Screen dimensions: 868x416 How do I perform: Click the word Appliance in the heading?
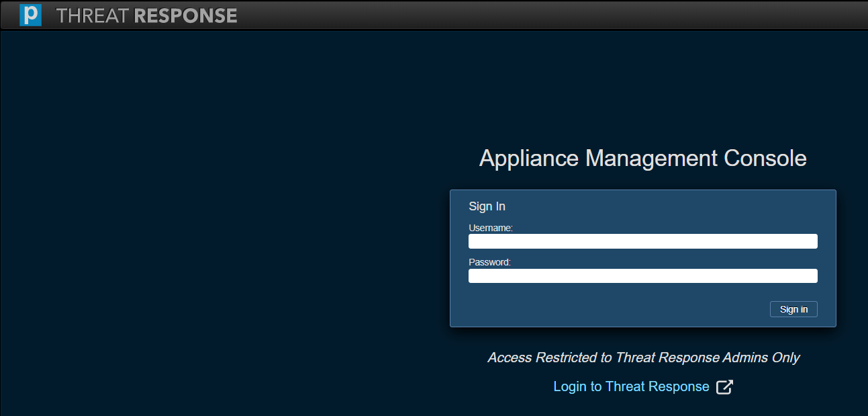528,159
